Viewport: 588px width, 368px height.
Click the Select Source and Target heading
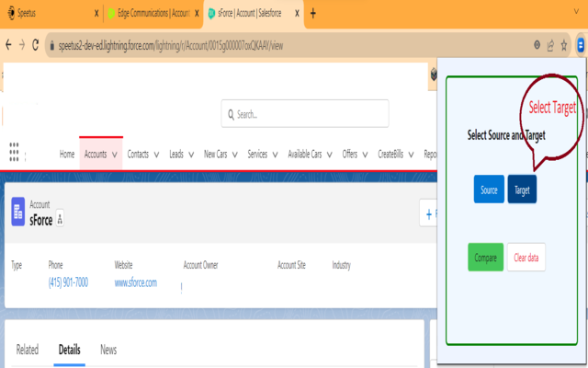pyautogui.click(x=506, y=135)
